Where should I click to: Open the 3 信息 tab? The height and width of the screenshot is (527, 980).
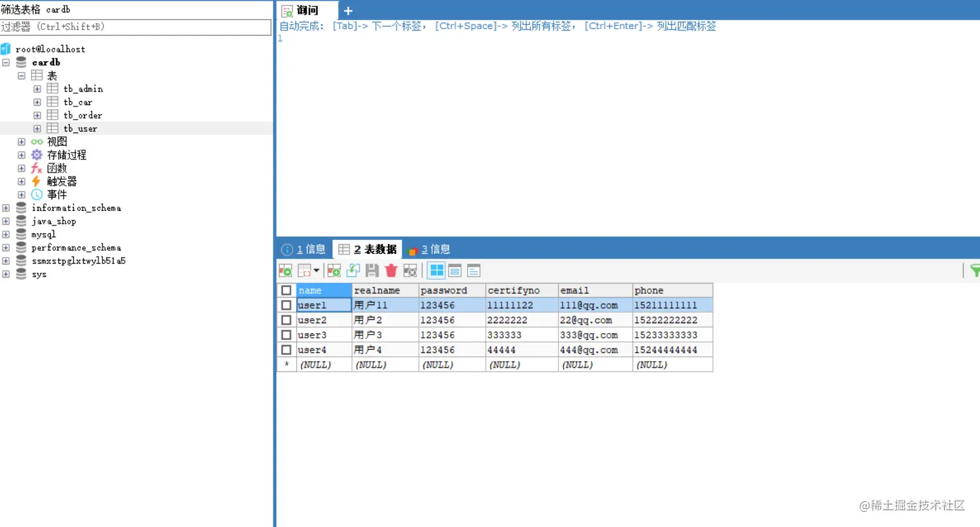(430, 249)
